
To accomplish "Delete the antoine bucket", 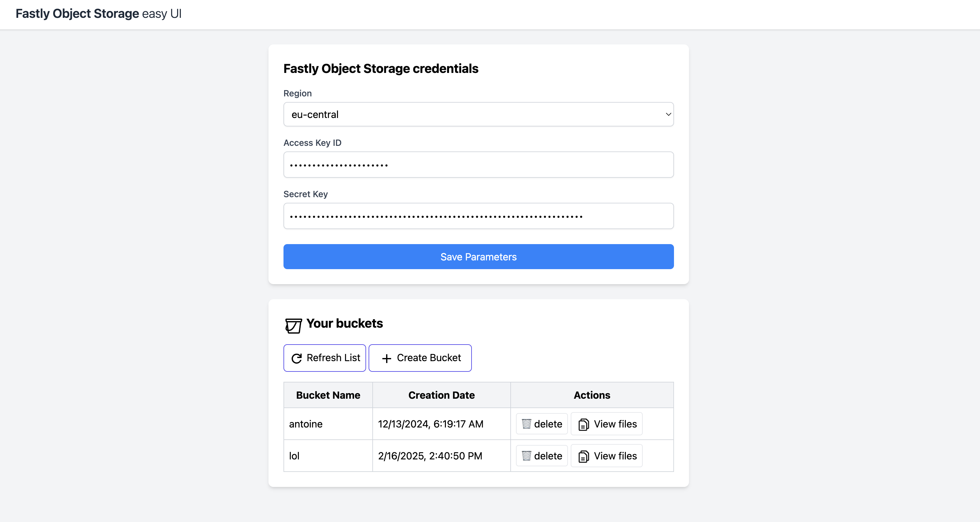I will point(542,424).
